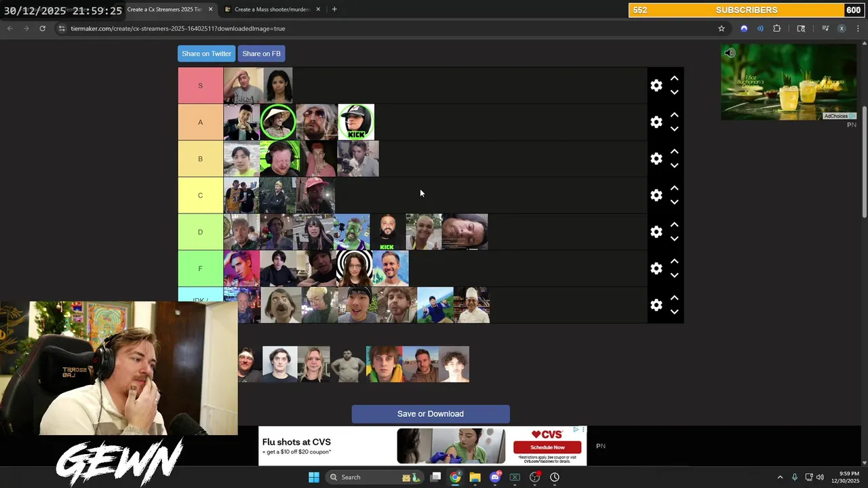Select the A tier label

(x=200, y=122)
